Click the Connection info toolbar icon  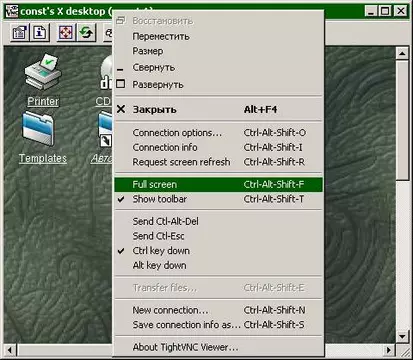tap(40, 33)
